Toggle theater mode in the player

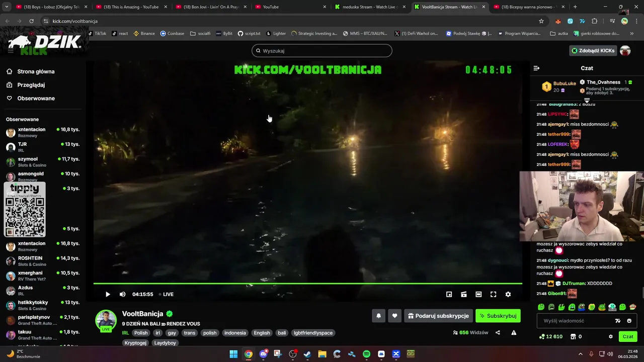click(x=478, y=294)
